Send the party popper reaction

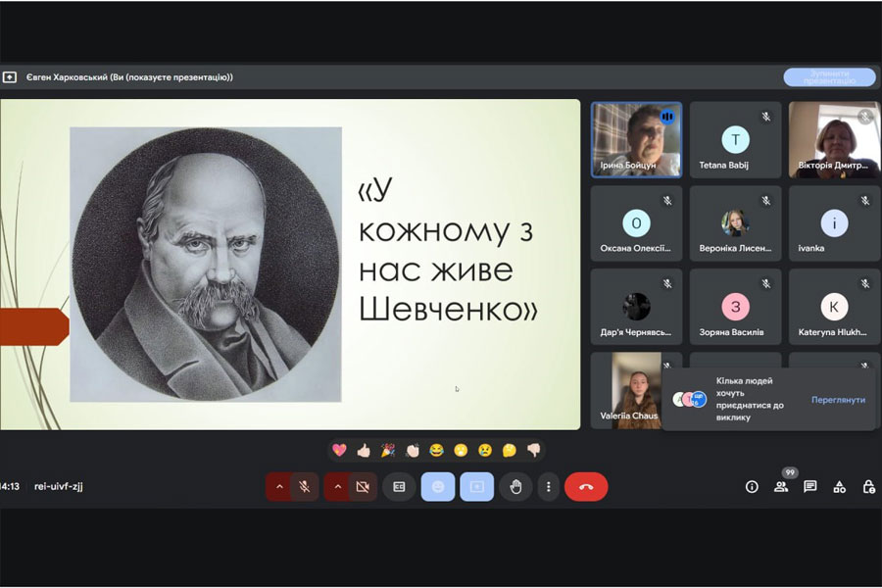coord(388,450)
